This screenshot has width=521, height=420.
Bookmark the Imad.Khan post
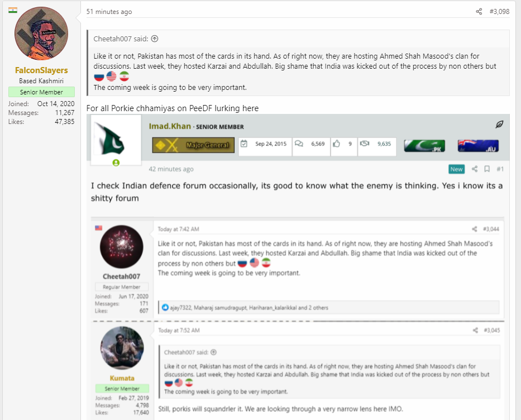487,169
